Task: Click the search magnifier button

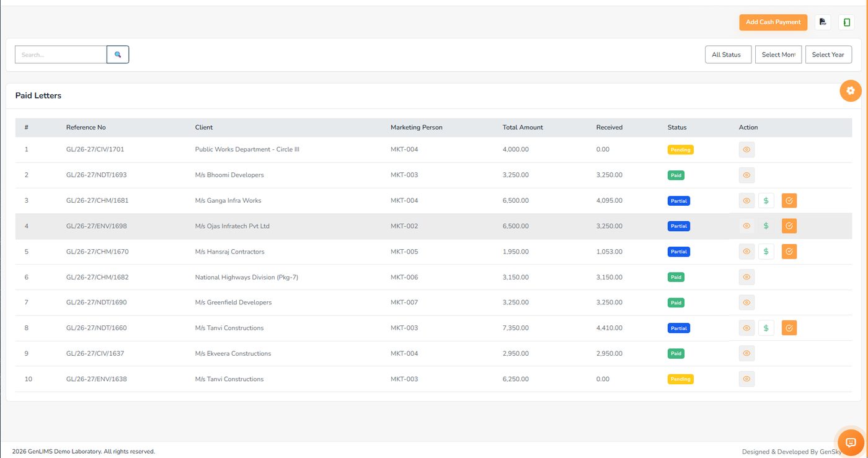Action: pos(118,55)
